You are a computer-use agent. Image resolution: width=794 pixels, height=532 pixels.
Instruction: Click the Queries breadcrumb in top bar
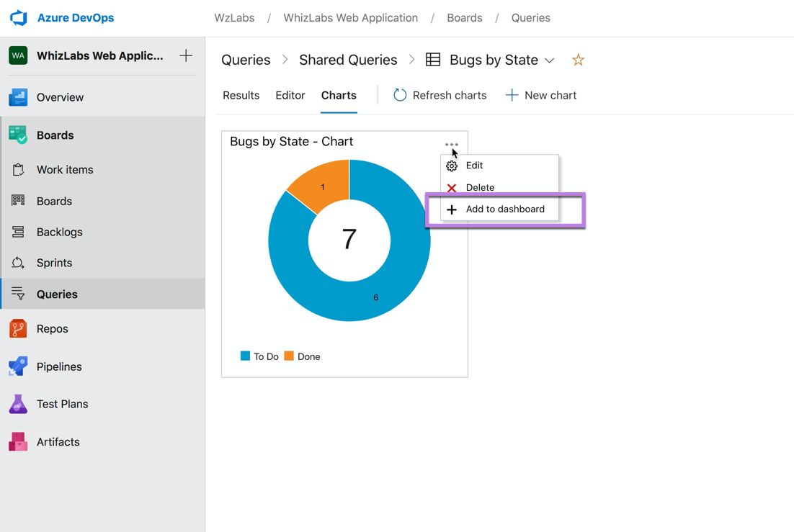click(x=530, y=18)
